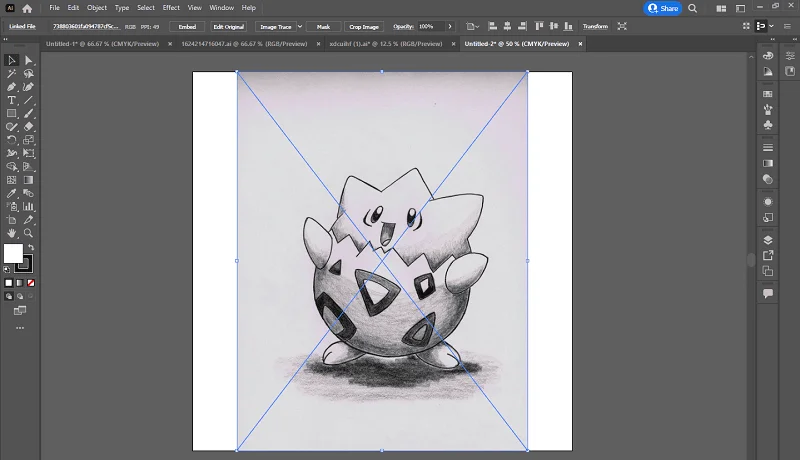Click Edit Original button
Viewport: 800px width, 460px height.
click(229, 27)
